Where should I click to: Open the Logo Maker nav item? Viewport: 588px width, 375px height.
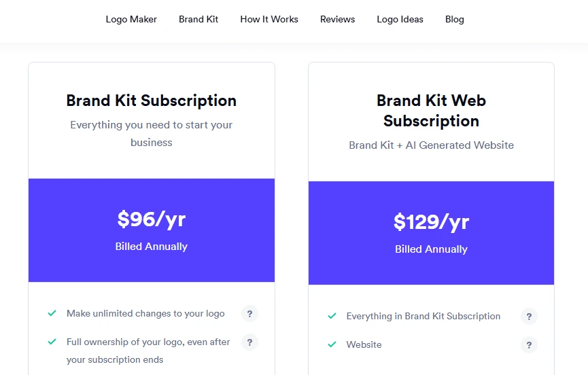click(131, 19)
